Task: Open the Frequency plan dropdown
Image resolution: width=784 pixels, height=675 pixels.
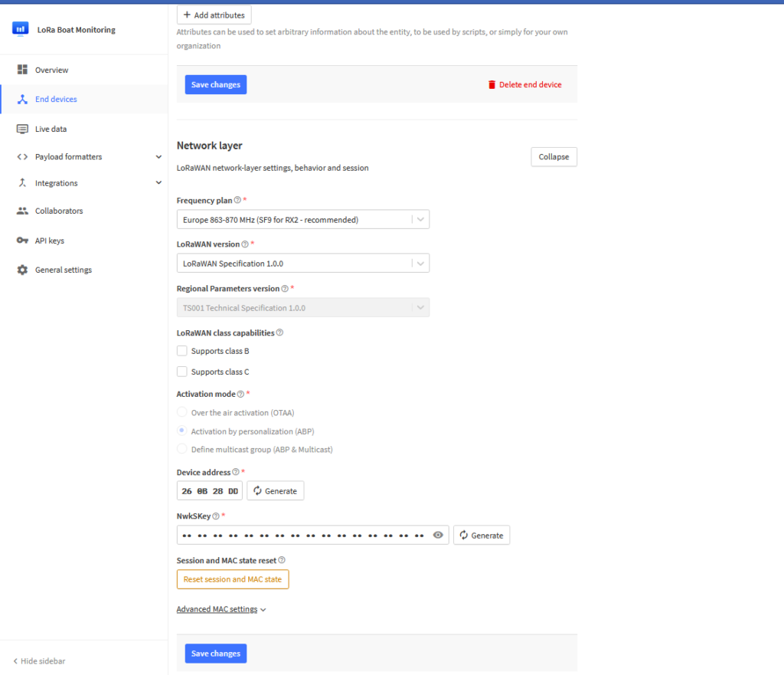Action: [302, 220]
